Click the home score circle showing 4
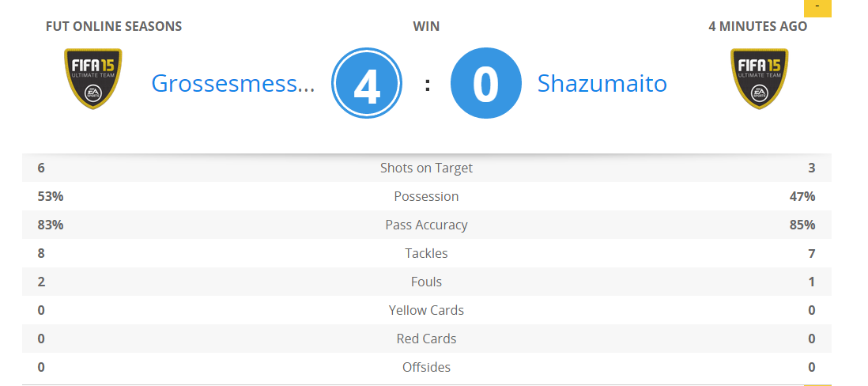Viewport: 868px width, 386px height. [367, 83]
